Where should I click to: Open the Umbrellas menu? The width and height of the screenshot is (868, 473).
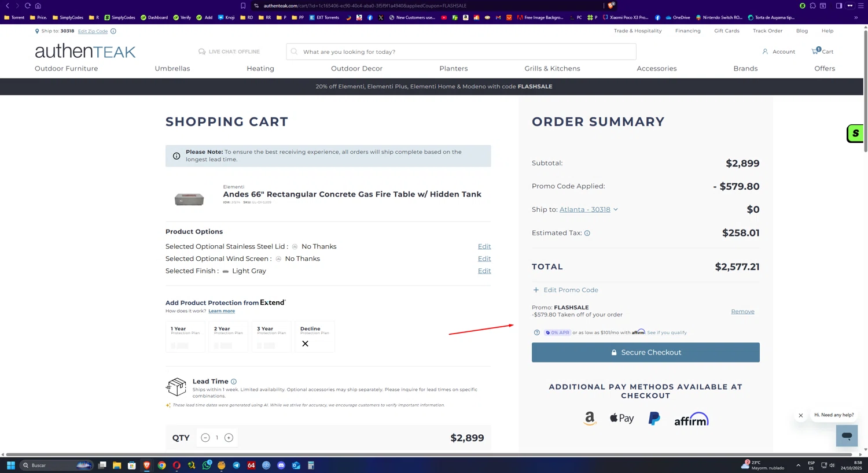point(172,69)
